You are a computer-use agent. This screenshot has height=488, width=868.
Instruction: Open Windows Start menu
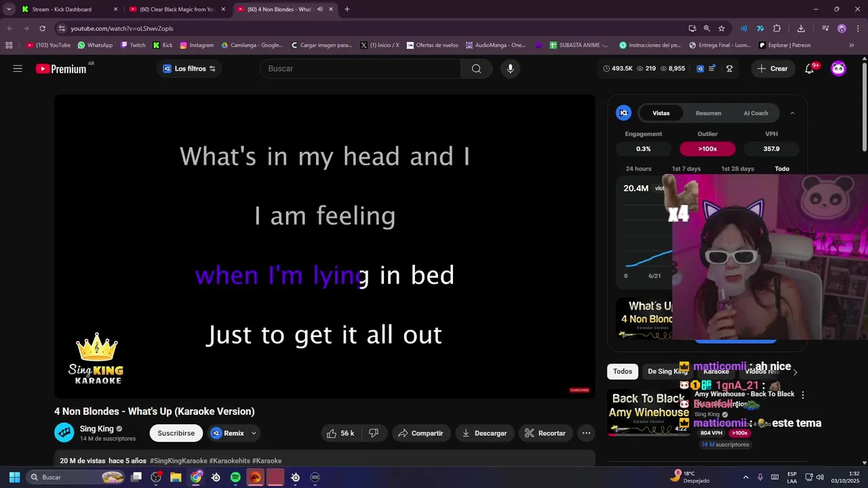pyautogui.click(x=14, y=477)
